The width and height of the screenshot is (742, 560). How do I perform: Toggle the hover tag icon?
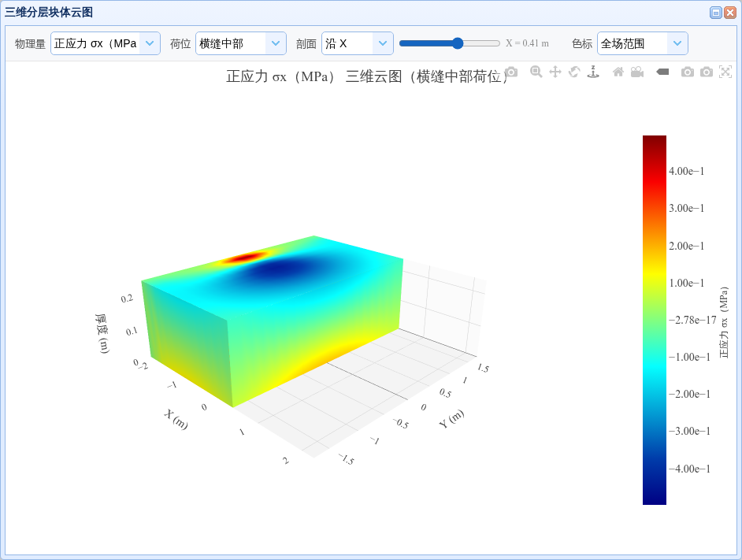(x=662, y=72)
